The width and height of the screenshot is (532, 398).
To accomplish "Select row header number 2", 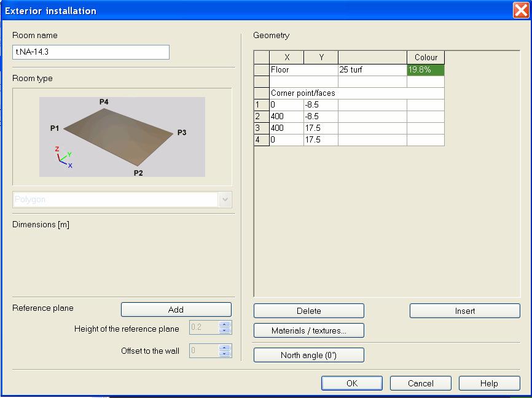I will coord(262,117).
